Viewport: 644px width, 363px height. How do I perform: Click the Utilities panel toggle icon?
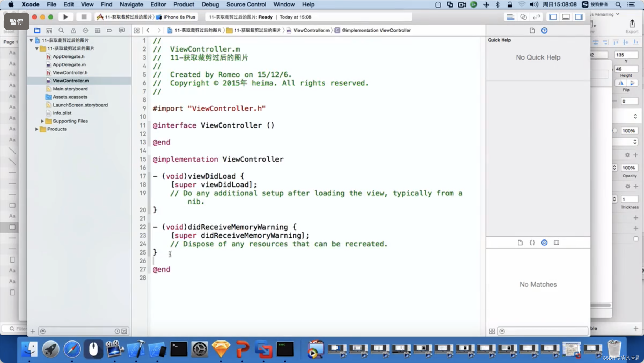click(579, 17)
